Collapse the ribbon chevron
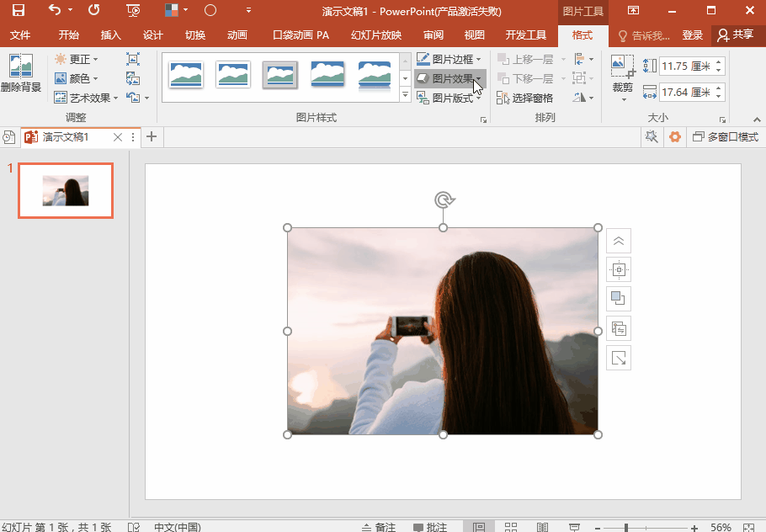 [757, 120]
